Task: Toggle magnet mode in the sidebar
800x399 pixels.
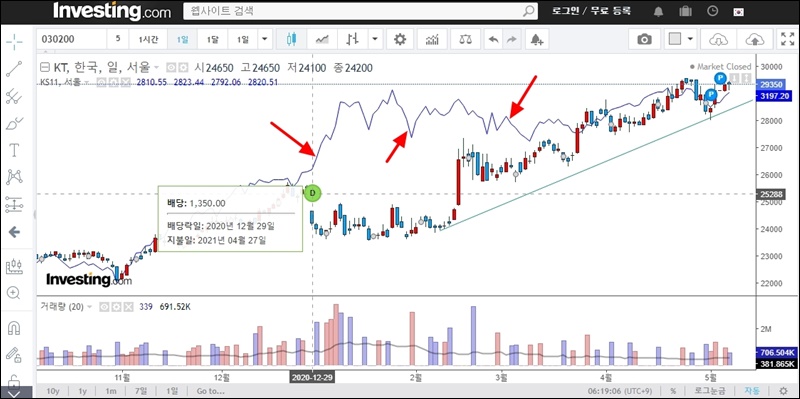Action: pos(14,328)
